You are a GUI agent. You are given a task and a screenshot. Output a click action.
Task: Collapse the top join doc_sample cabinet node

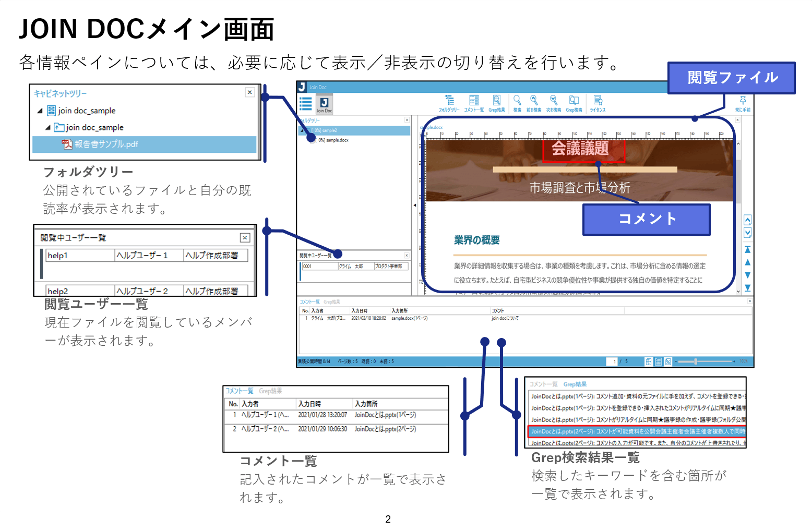pos(40,111)
